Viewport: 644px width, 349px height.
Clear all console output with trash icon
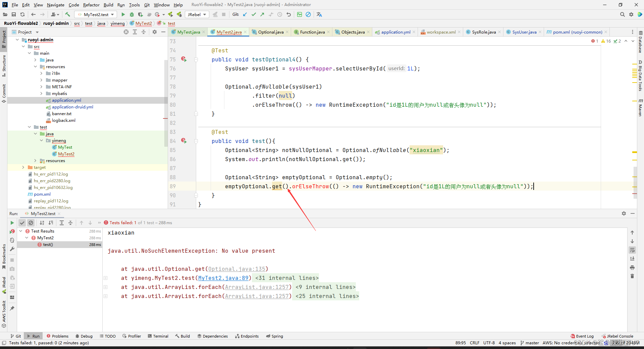(x=632, y=276)
